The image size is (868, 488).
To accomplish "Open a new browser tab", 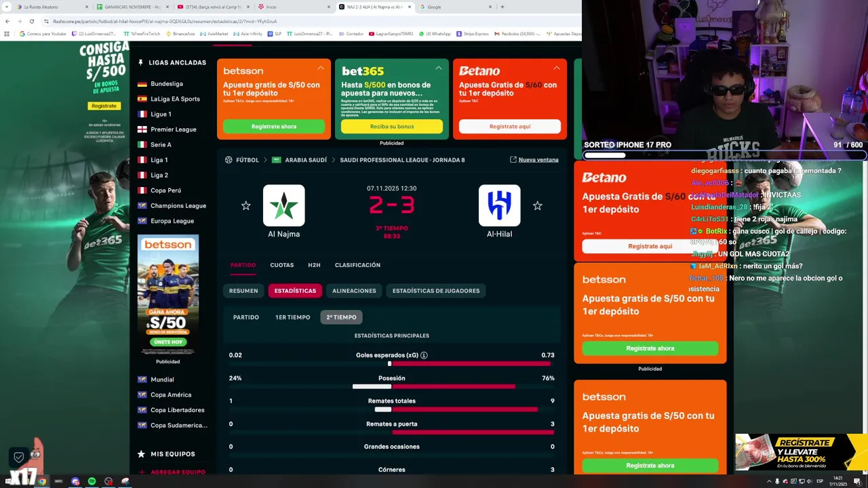I will [502, 7].
